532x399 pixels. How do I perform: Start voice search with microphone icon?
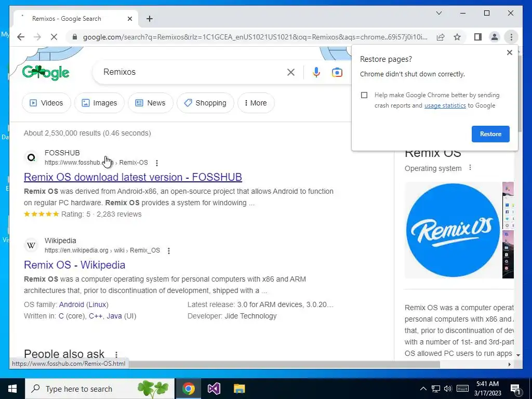point(316,72)
